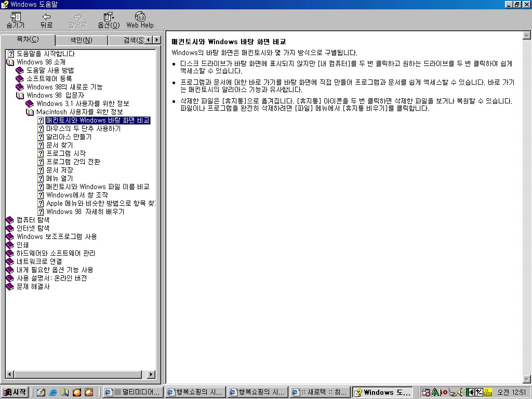532x399 pixels.
Task: Open the 옵션(O) options toolbar icon
Action: [x=109, y=20]
